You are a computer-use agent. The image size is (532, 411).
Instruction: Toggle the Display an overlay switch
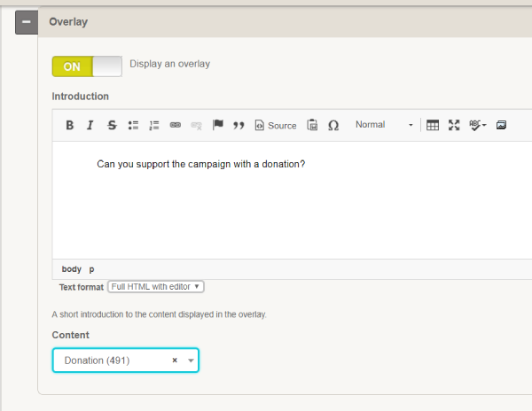pyautogui.click(x=87, y=66)
